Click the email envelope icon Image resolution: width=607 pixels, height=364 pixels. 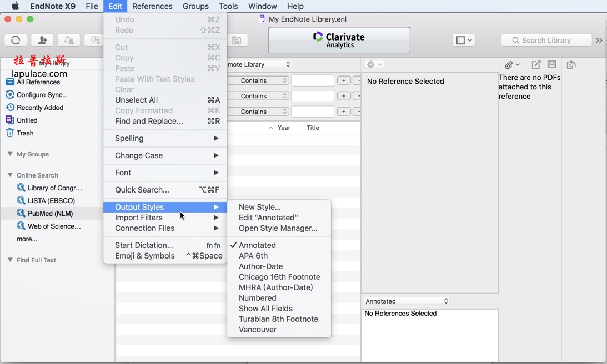point(552,64)
